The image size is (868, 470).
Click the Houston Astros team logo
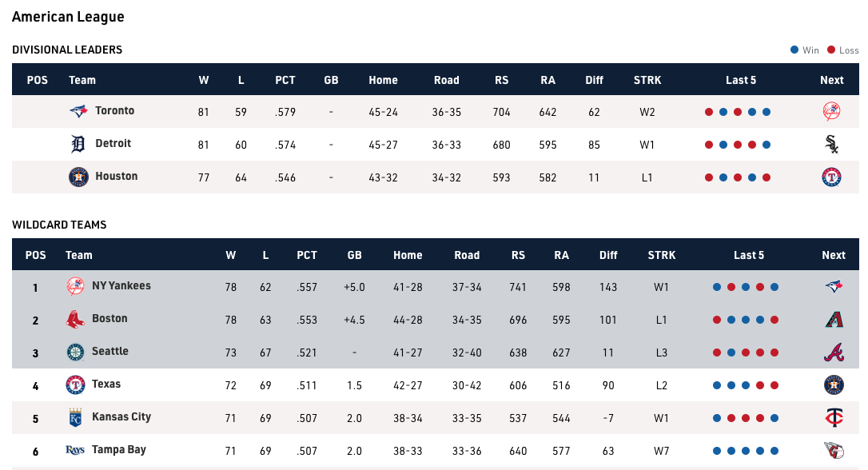pyautogui.click(x=78, y=177)
